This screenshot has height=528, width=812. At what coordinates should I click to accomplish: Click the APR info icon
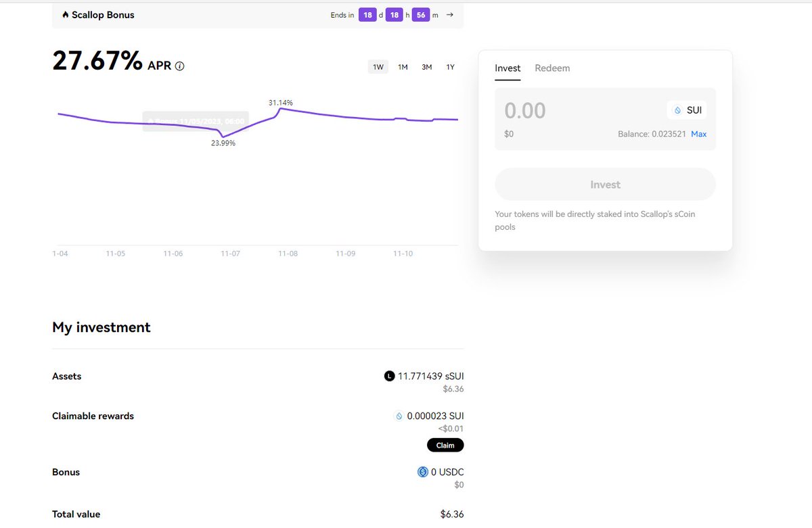pyautogui.click(x=179, y=66)
